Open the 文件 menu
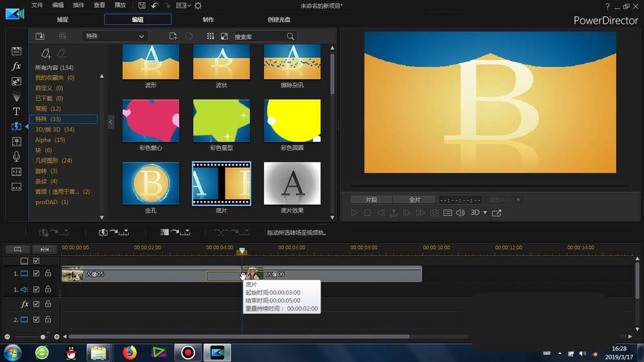Screen dimensions: 644x362 (37, 5)
